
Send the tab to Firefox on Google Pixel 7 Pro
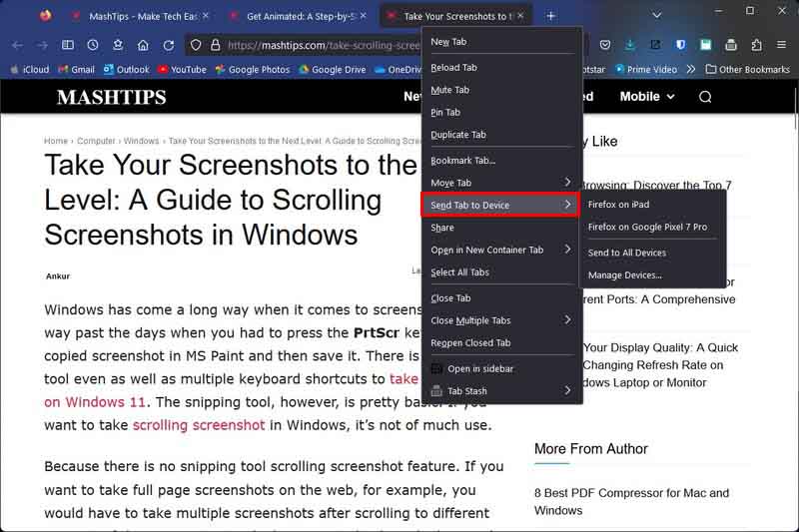coord(653,227)
